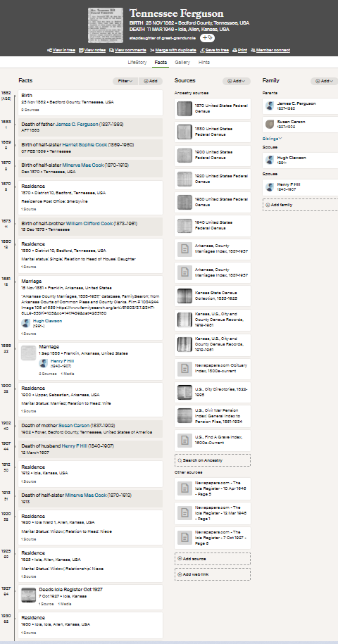Screen dimensions: 338x644
Task: Open half-sister Harriet Sophie Cook link
Action: tap(84, 145)
